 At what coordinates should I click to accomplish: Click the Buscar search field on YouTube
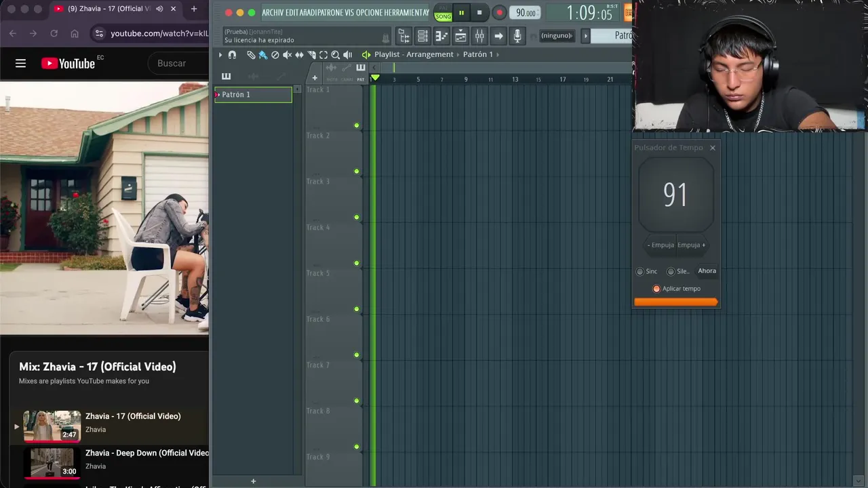[x=178, y=63]
